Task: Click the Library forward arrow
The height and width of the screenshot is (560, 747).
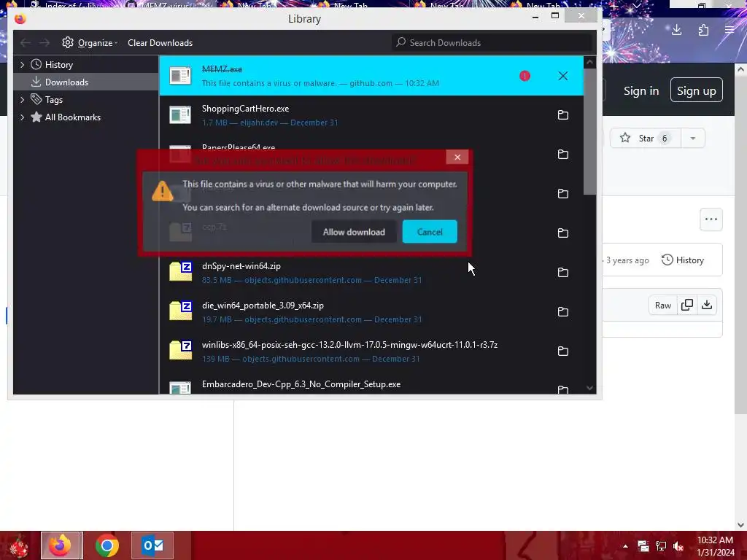Action: 44,43
